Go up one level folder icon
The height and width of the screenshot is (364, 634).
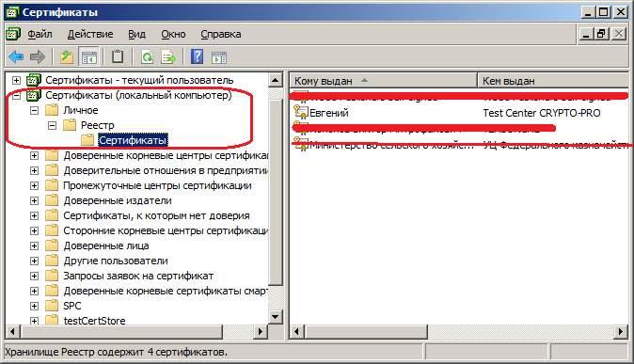pos(67,57)
